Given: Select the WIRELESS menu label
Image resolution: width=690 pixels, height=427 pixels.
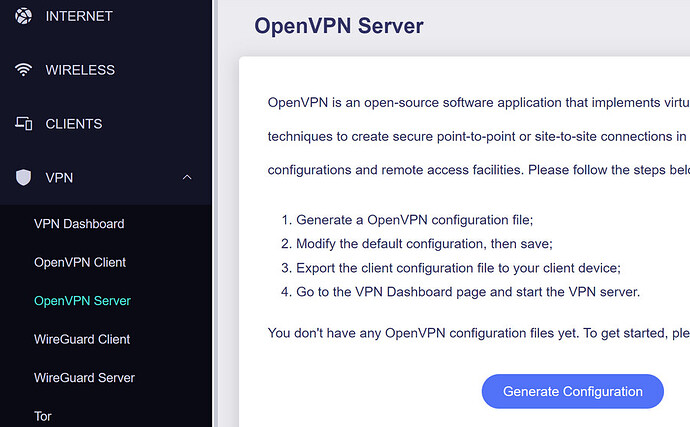Looking at the screenshot, I should [x=80, y=70].
